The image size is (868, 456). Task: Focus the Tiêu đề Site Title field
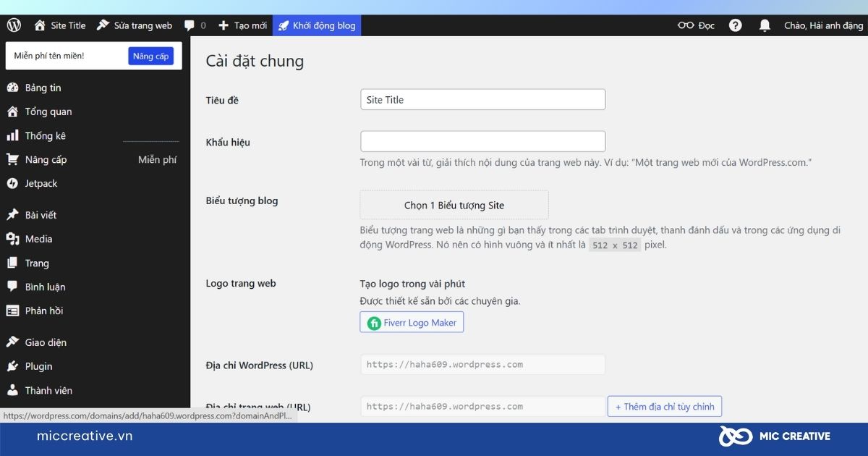click(483, 100)
